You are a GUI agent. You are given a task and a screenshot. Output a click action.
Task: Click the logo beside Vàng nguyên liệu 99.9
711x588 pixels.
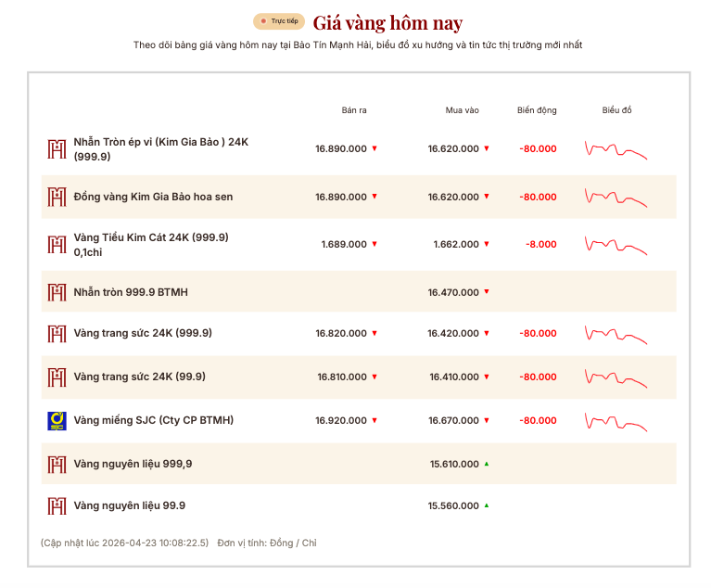click(x=57, y=505)
